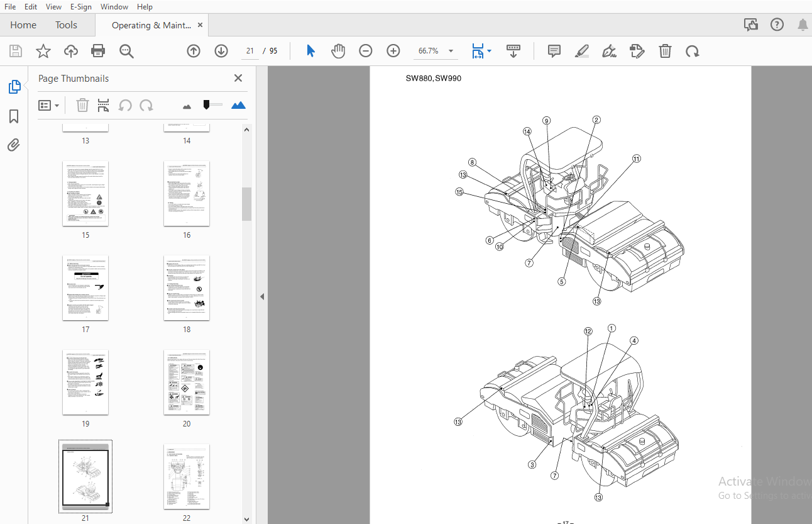Go to previous page arrow

coord(194,51)
